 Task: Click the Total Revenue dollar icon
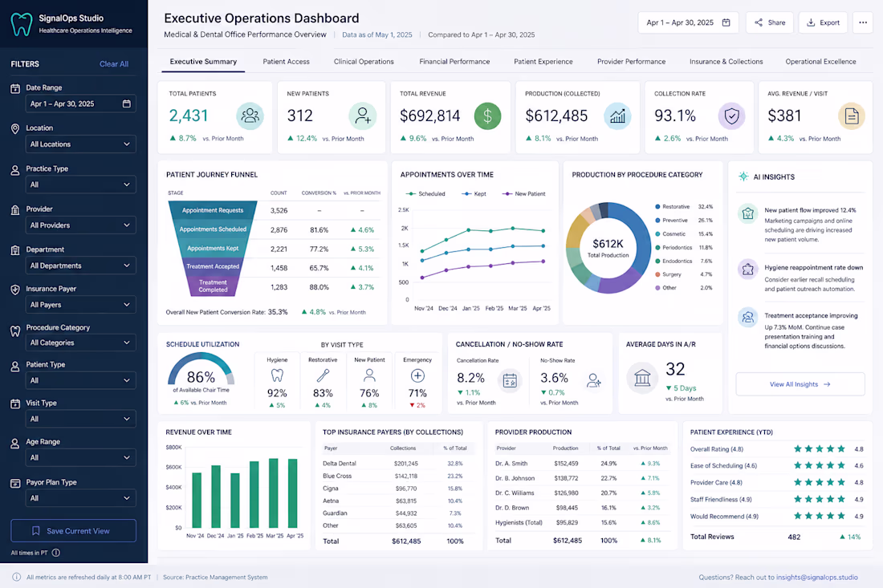coord(488,116)
